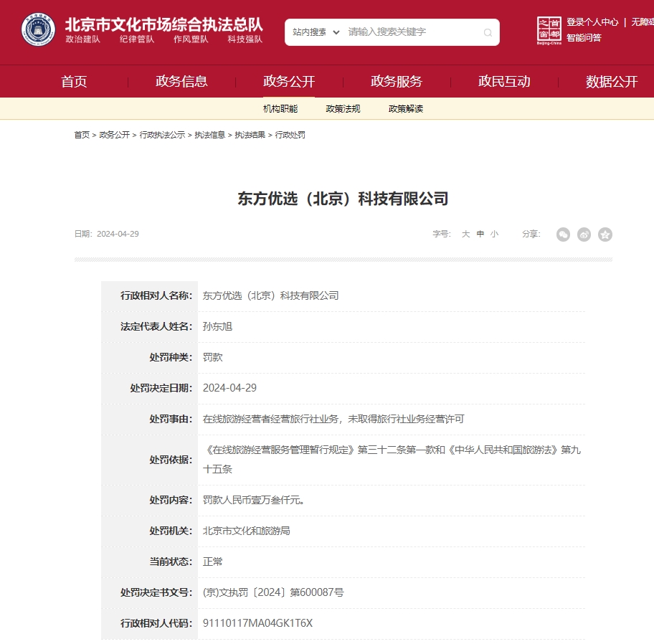Select 政策法规 submenu tab

coord(343,109)
